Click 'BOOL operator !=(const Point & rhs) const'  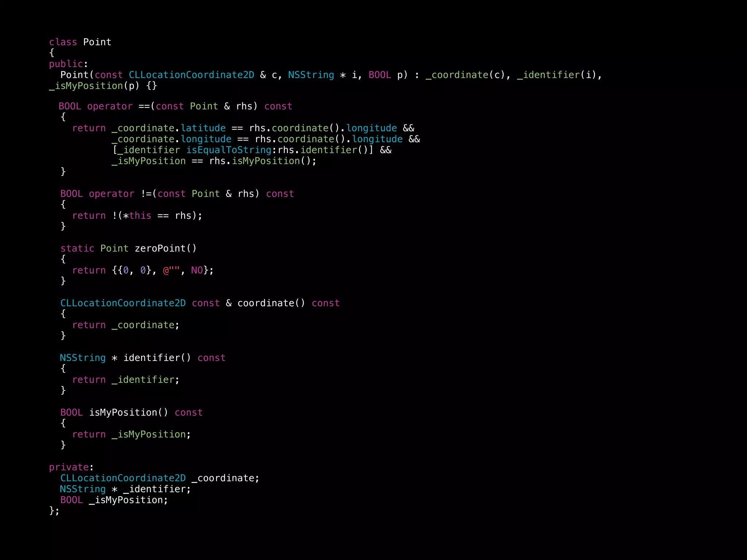tap(177, 194)
